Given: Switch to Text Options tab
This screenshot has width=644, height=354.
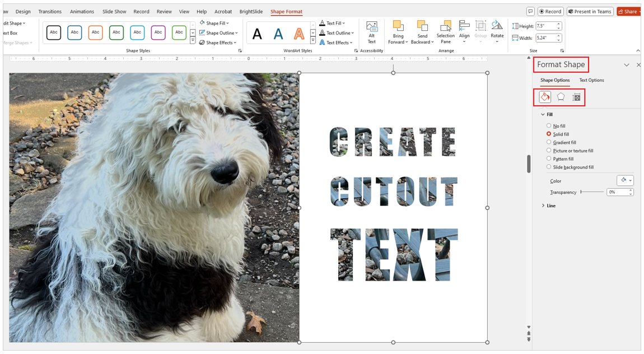Looking at the screenshot, I should tap(591, 80).
